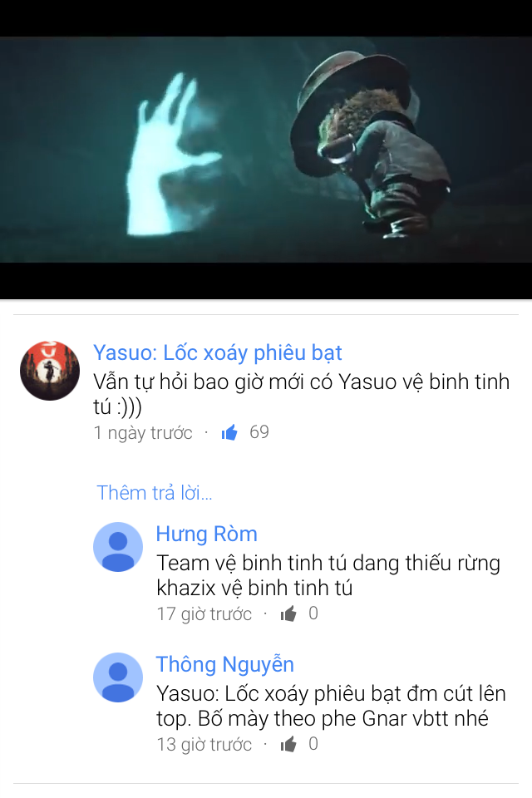Like Thông Nguyễn's reply
This screenshot has width=532, height=798.
tap(288, 744)
